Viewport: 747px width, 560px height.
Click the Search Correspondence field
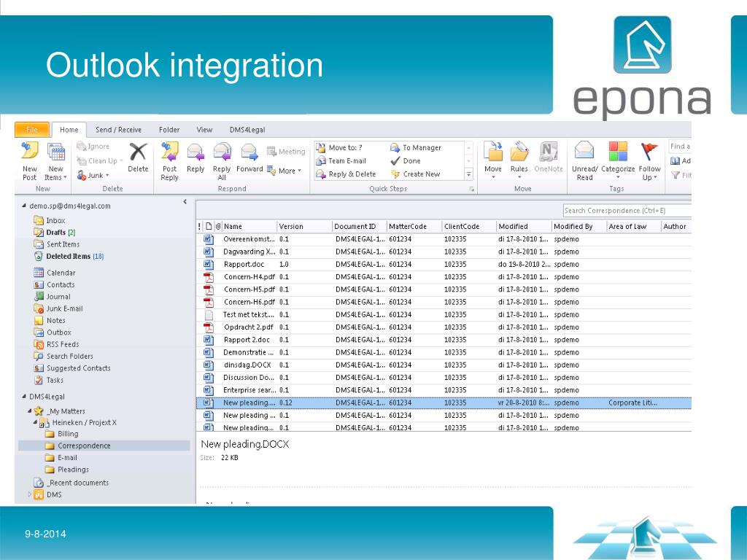627,211
